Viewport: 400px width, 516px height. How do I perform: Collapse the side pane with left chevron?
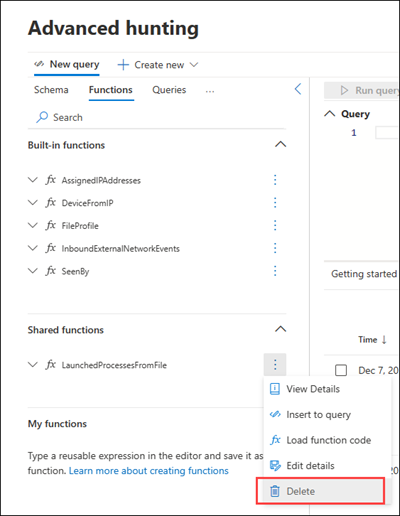point(298,89)
